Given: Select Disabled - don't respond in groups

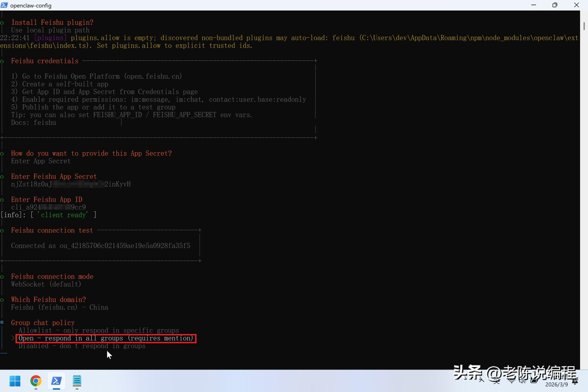Looking at the screenshot, I should (82, 346).
